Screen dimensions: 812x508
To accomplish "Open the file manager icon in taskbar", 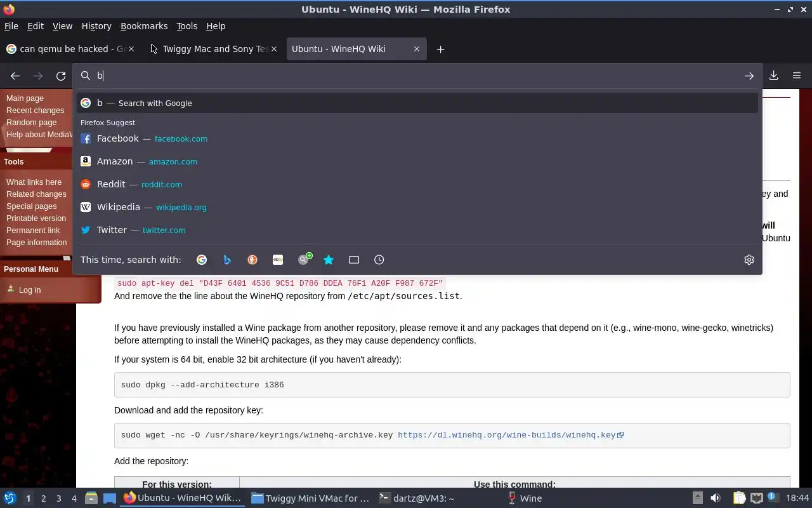I will pos(91,498).
